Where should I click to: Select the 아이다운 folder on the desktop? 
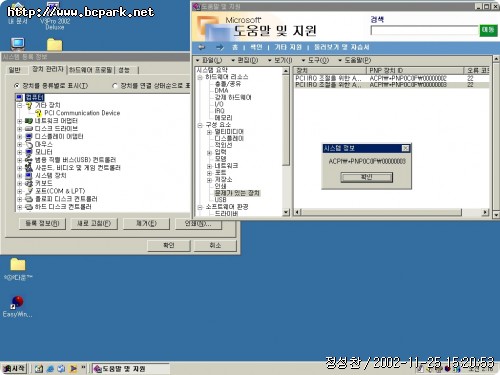click(18, 268)
